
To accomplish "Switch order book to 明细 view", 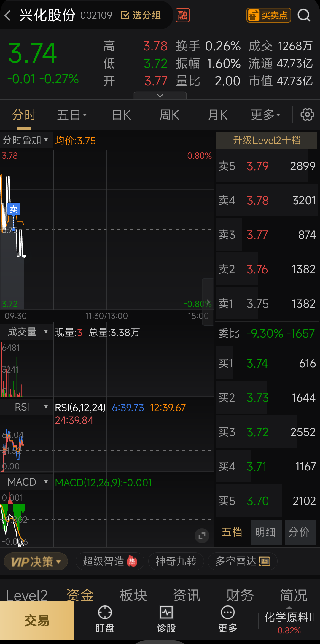I will (x=266, y=532).
